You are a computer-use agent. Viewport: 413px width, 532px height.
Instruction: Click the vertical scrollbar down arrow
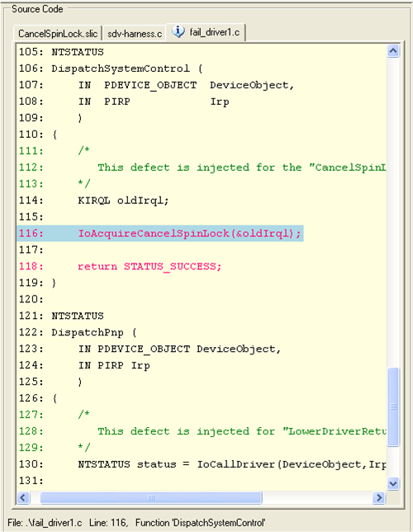point(393,483)
